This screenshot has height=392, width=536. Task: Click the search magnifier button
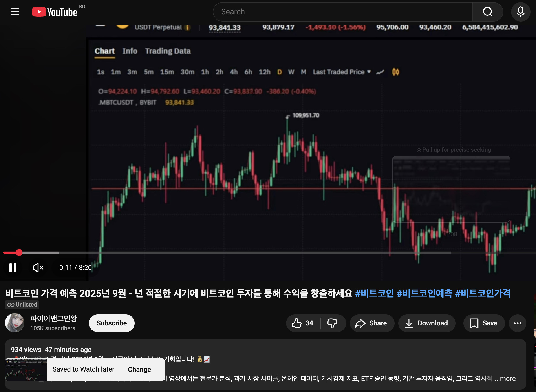pyautogui.click(x=488, y=12)
